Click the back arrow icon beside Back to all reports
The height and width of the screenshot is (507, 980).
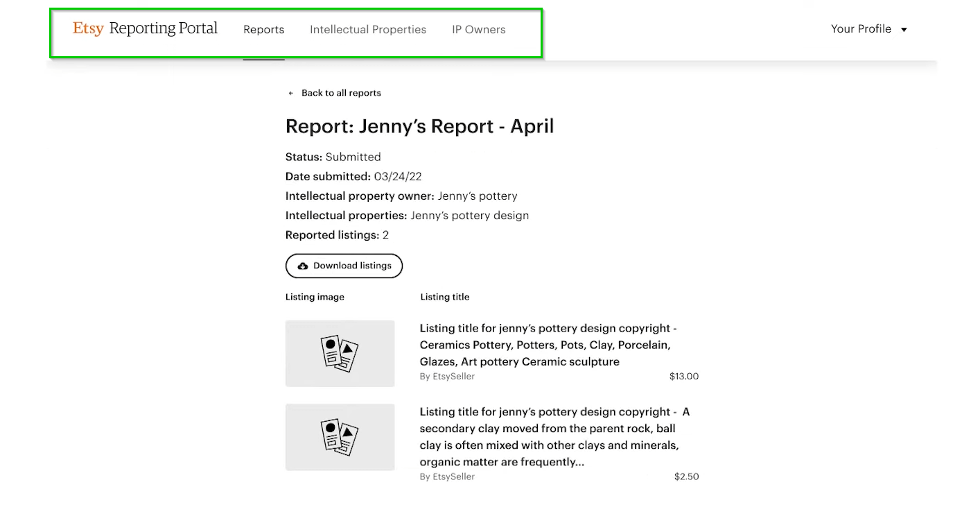click(x=291, y=93)
